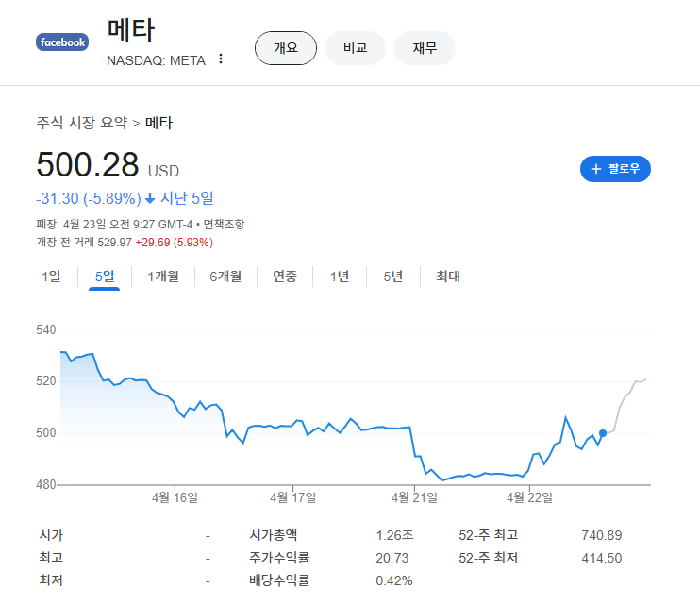
Task: Click the NASDAQ: META ticker text
Action: pos(156,60)
